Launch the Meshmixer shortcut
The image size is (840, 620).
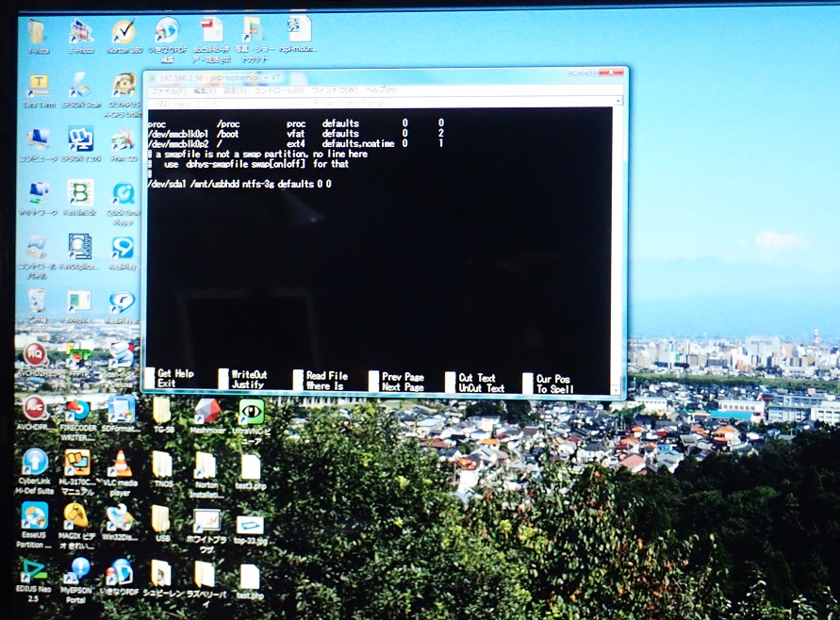tap(207, 416)
